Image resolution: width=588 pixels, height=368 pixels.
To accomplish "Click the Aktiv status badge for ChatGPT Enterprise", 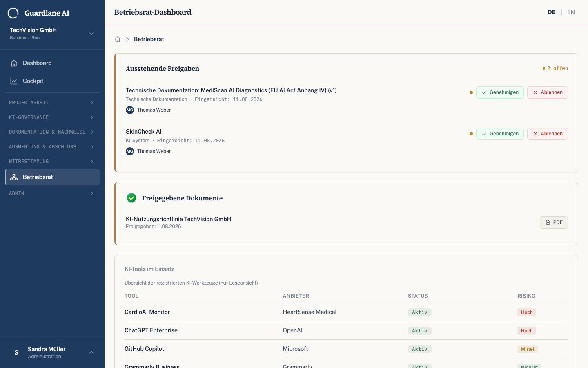I will click(420, 331).
